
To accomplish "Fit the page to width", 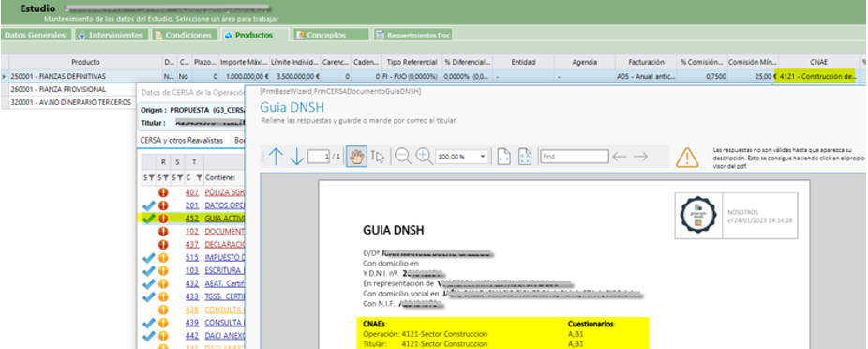I will point(503,157).
